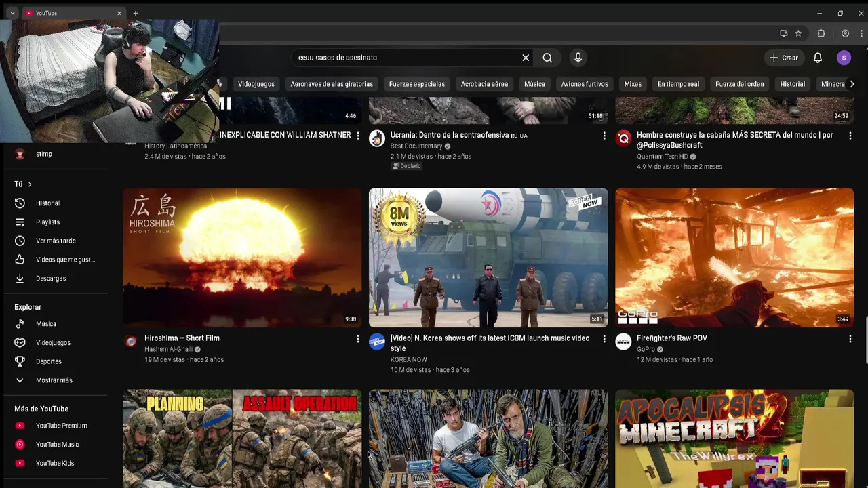Open the tab search dropdown arrow
Viewport: 868px width, 488px height.
click(x=12, y=13)
